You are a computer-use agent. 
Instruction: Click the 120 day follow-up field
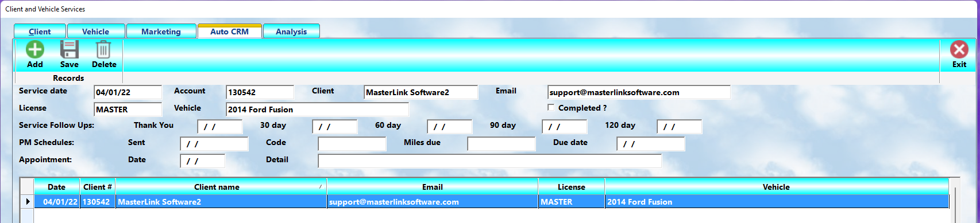(680, 127)
